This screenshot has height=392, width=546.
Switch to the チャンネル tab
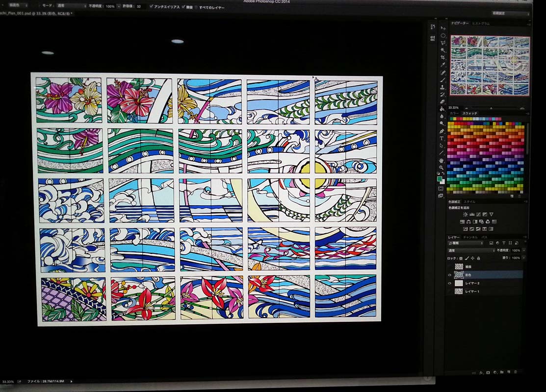[470, 237]
